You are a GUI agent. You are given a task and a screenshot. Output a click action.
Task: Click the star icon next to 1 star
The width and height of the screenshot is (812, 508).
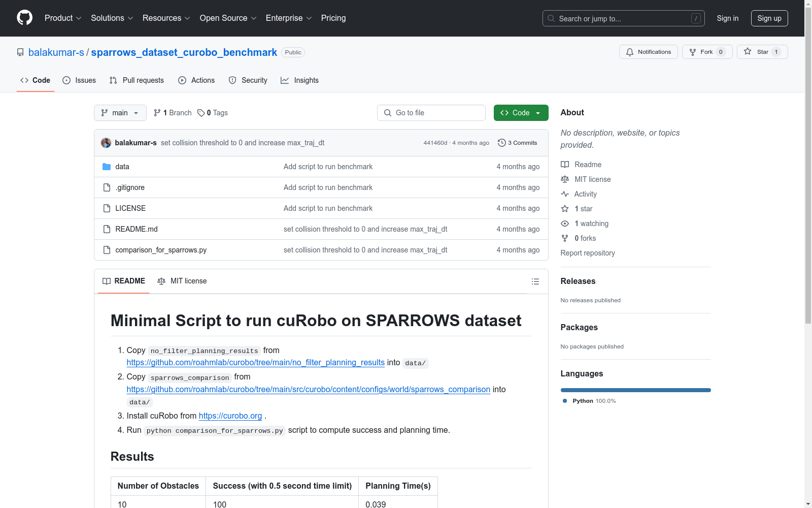point(565,209)
